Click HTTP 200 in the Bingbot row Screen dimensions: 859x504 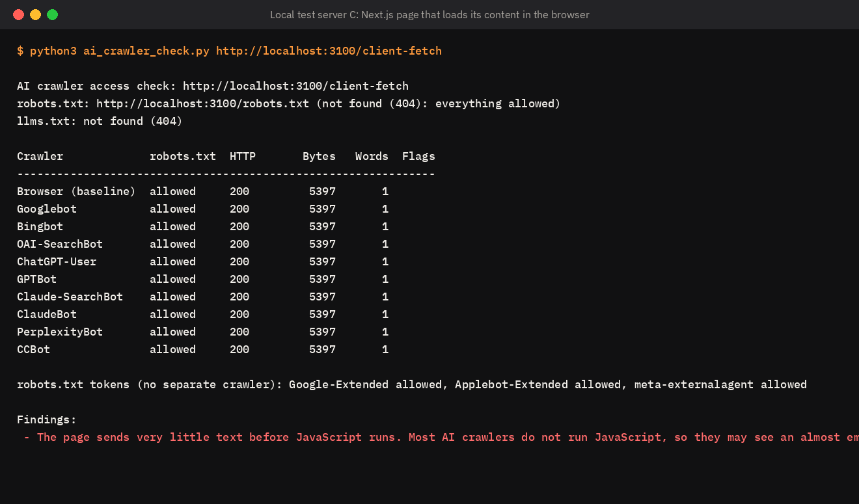click(239, 226)
